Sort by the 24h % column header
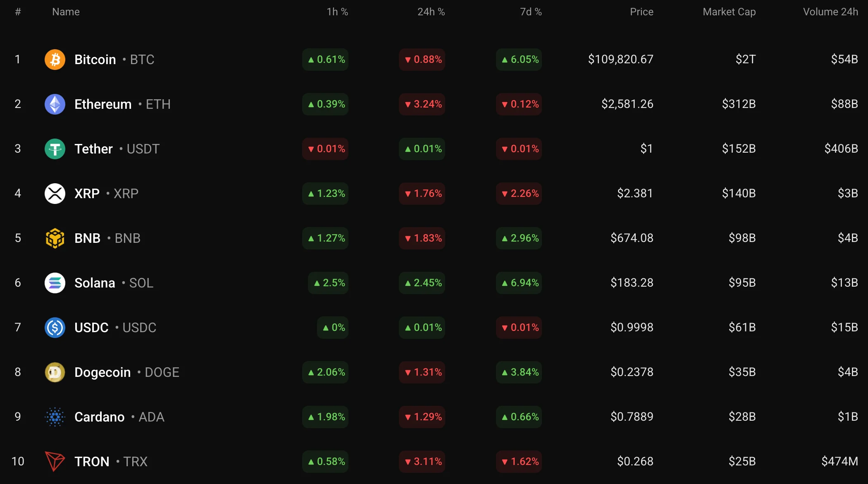The image size is (868, 484). 431,12
